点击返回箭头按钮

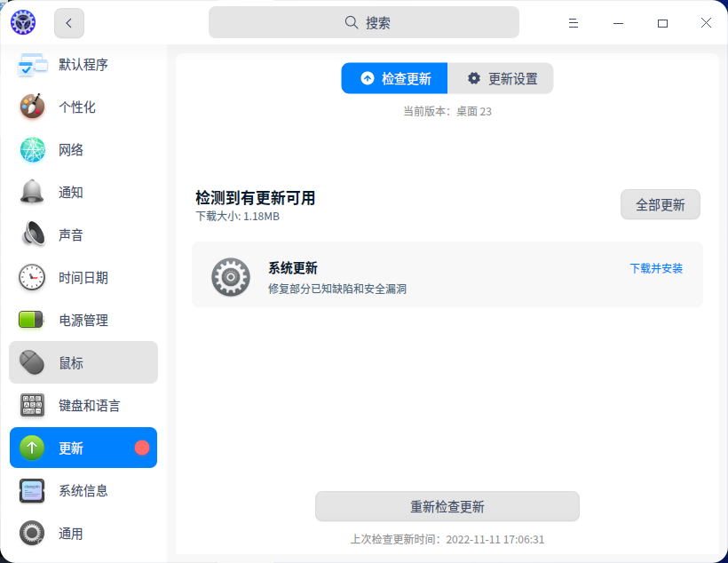pos(69,23)
